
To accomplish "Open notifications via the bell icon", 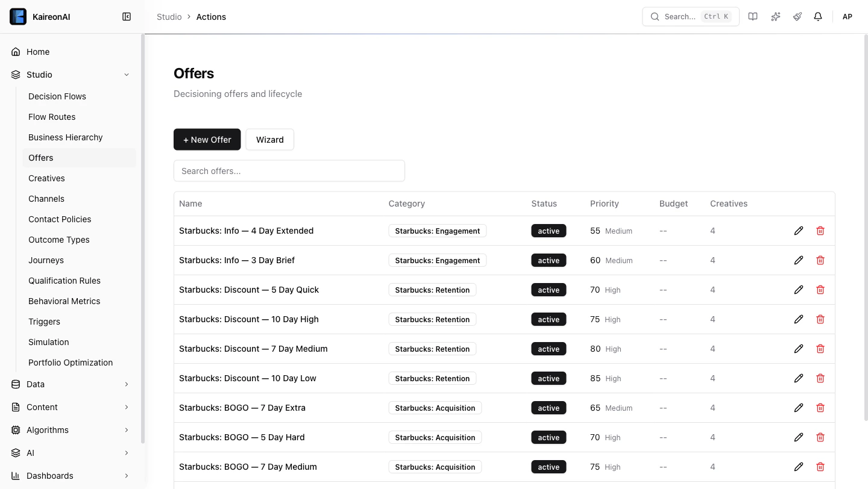I will coord(818,16).
